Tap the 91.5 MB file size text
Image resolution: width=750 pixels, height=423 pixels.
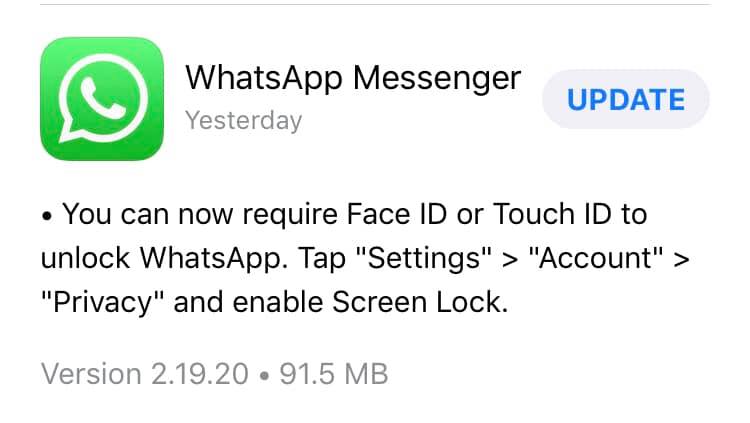[334, 374]
